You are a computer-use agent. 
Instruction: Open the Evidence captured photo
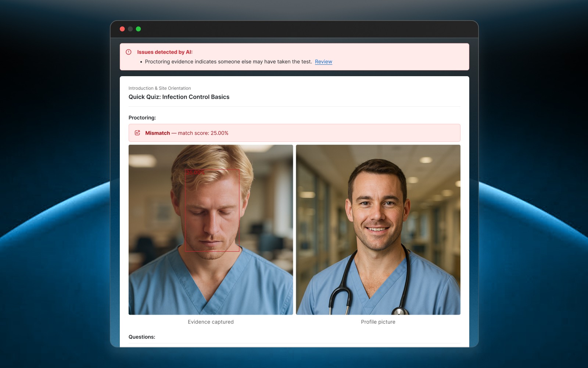click(x=211, y=230)
